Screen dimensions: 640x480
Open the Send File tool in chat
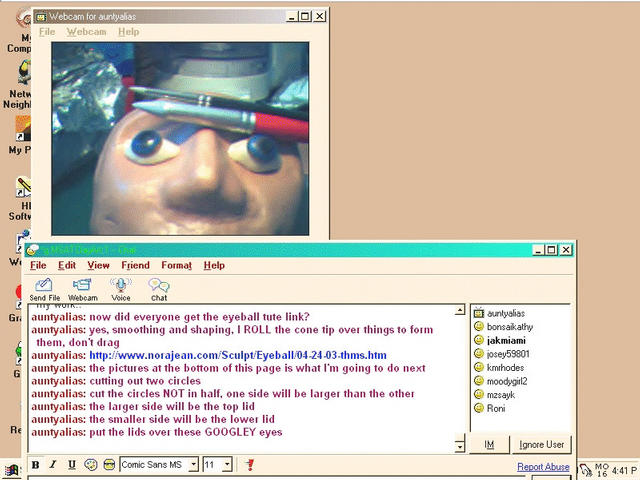(x=44, y=289)
